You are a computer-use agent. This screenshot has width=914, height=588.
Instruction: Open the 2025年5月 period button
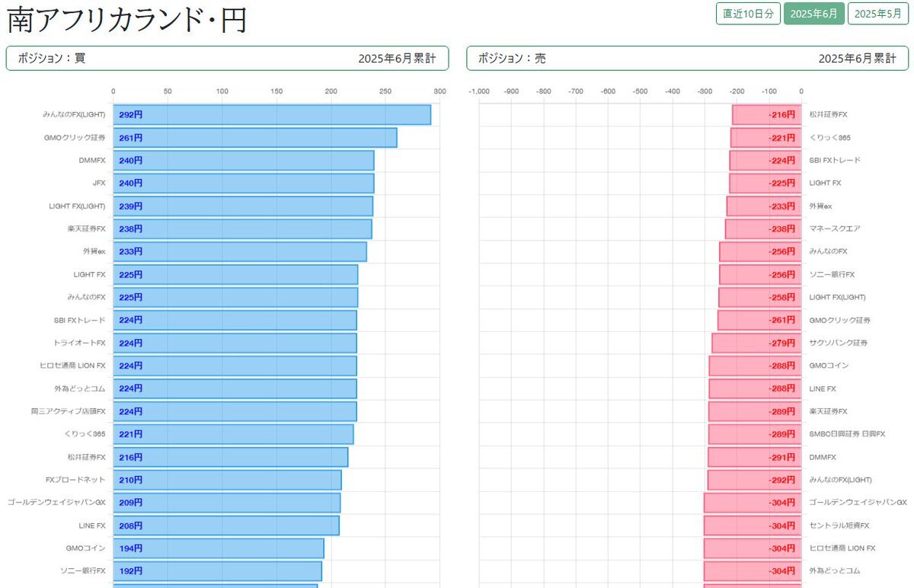click(x=878, y=14)
